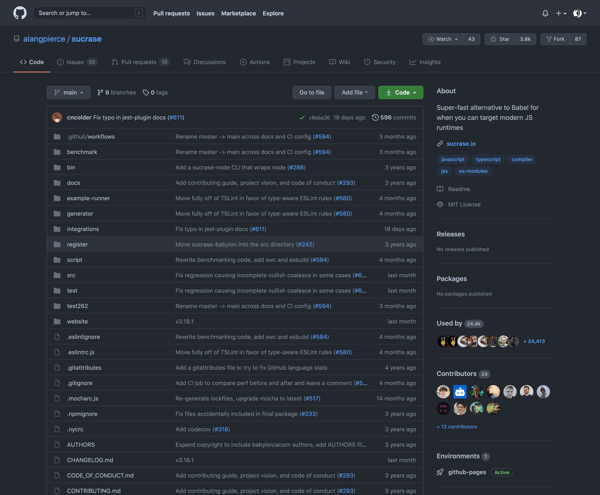The image size is (600, 495).
Task: Open the sucrase repository link
Action: click(86, 39)
